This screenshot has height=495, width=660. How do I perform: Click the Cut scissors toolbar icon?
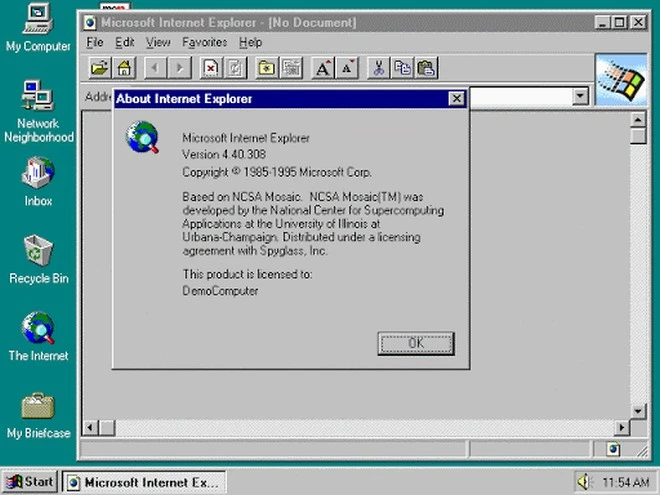[x=378, y=68]
